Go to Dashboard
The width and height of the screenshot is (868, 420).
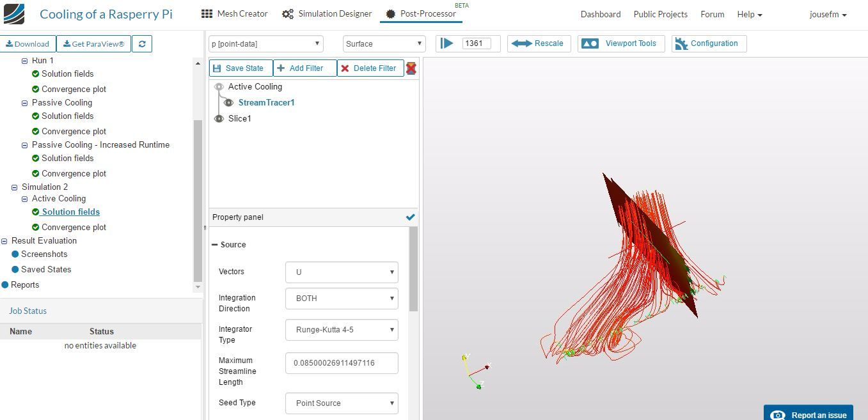600,14
